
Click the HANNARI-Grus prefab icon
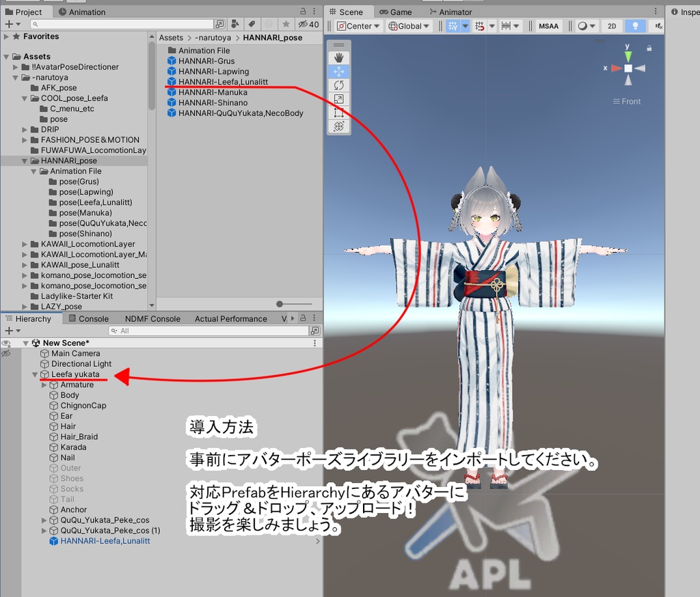(172, 61)
